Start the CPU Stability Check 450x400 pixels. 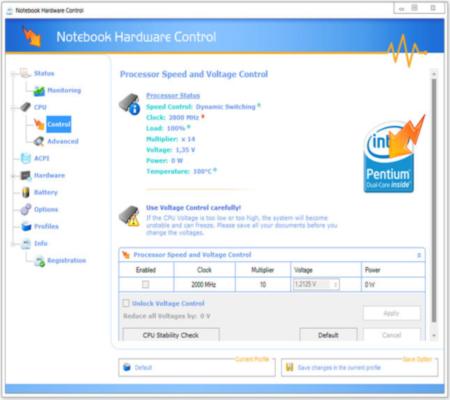coord(171,335)
